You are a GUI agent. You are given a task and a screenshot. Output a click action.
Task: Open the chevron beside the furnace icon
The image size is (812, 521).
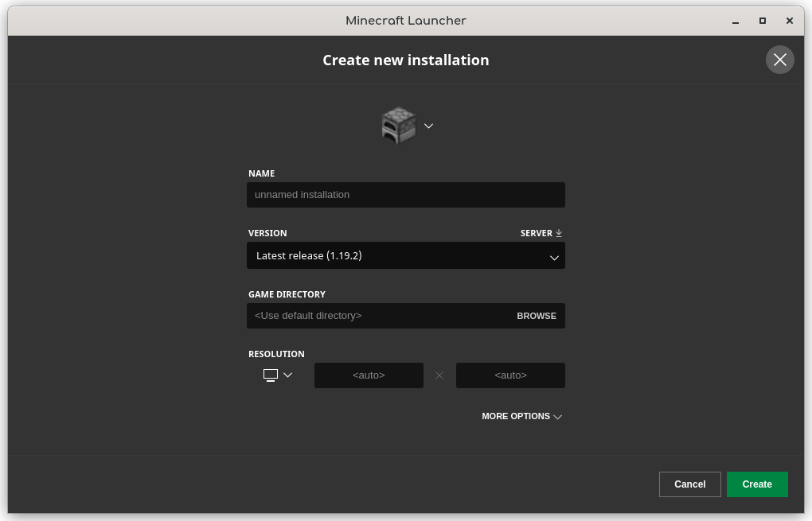pos(428,126)
